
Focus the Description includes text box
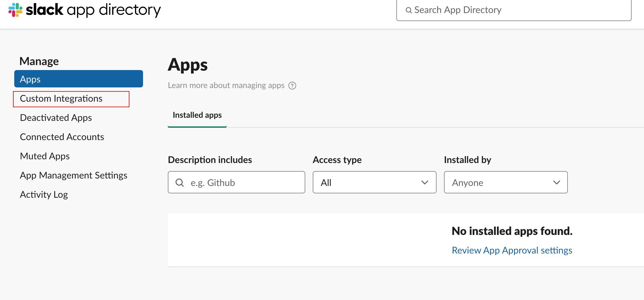pyautogui.click(x=236, y=182)
